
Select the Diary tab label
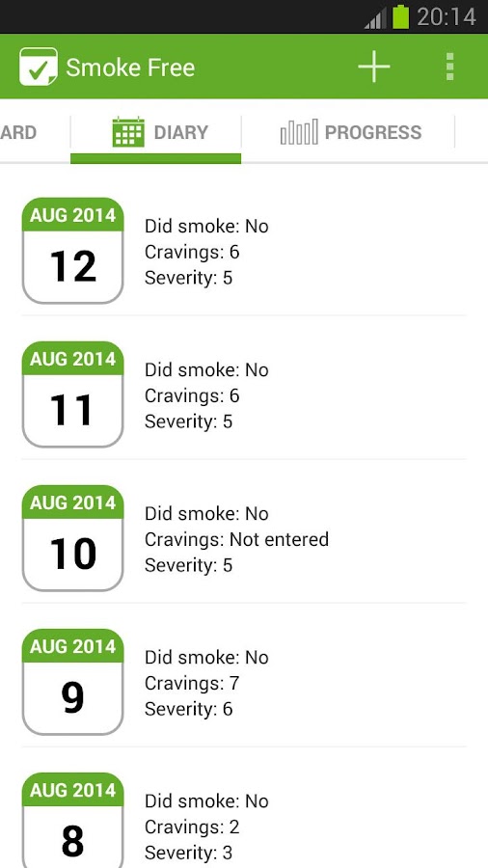(x=181, y=132)
